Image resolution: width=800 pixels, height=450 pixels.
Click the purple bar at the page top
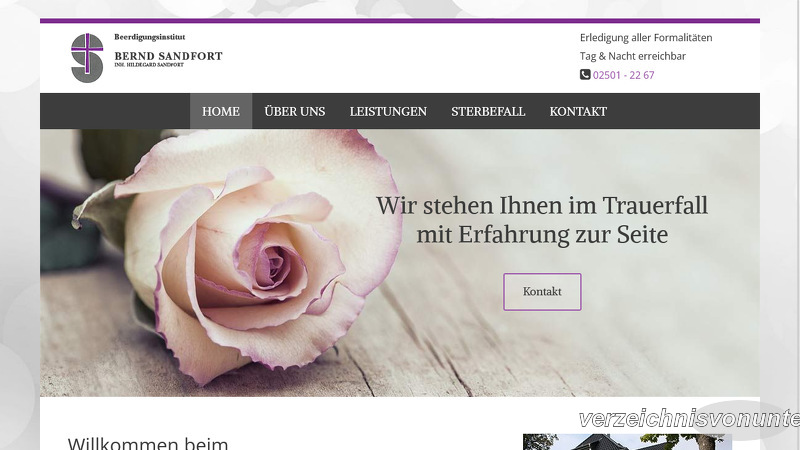click(400, 20)
